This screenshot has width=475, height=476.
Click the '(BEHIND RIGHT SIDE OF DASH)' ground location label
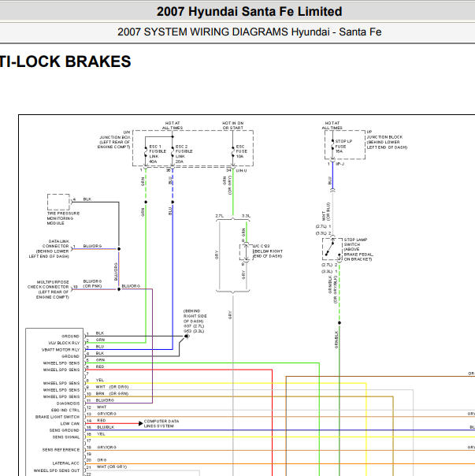click(195, 316)
